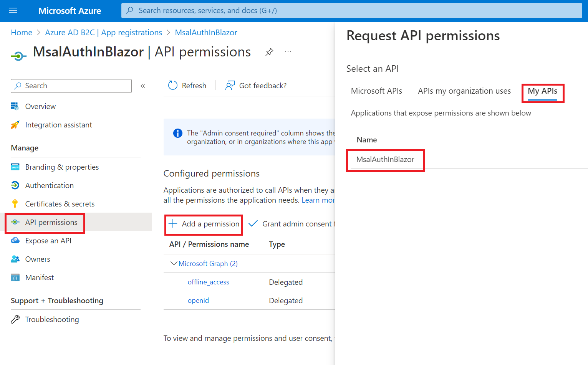The height and width of the screenshot is (365, 588).
Task: Open the offline_access permission
Action: click(x=209, y=282)
